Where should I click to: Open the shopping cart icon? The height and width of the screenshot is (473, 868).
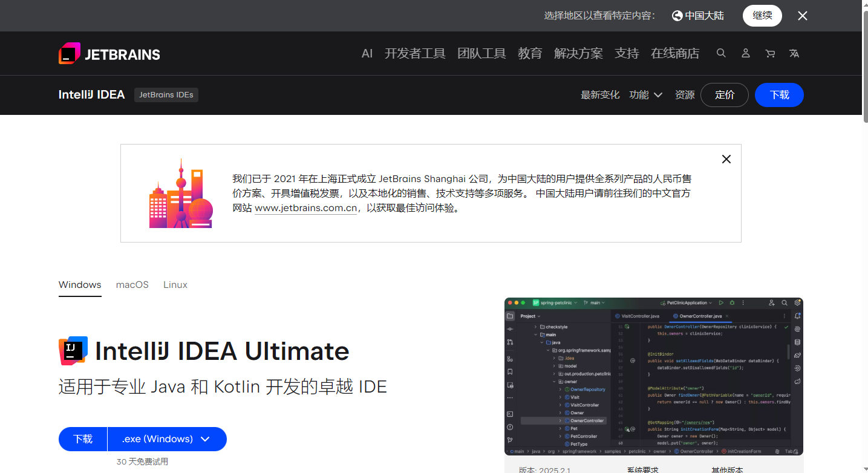tap(769, 53)
